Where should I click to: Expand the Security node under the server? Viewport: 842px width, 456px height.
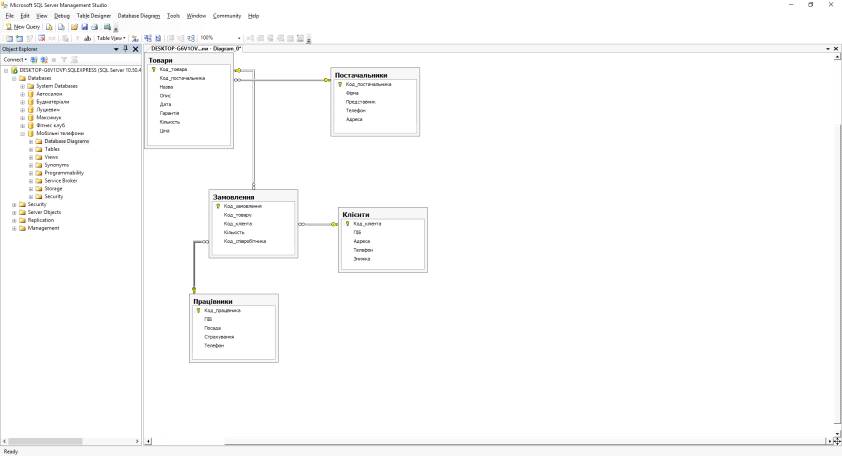pyautogui.click(x=14, y=204)
